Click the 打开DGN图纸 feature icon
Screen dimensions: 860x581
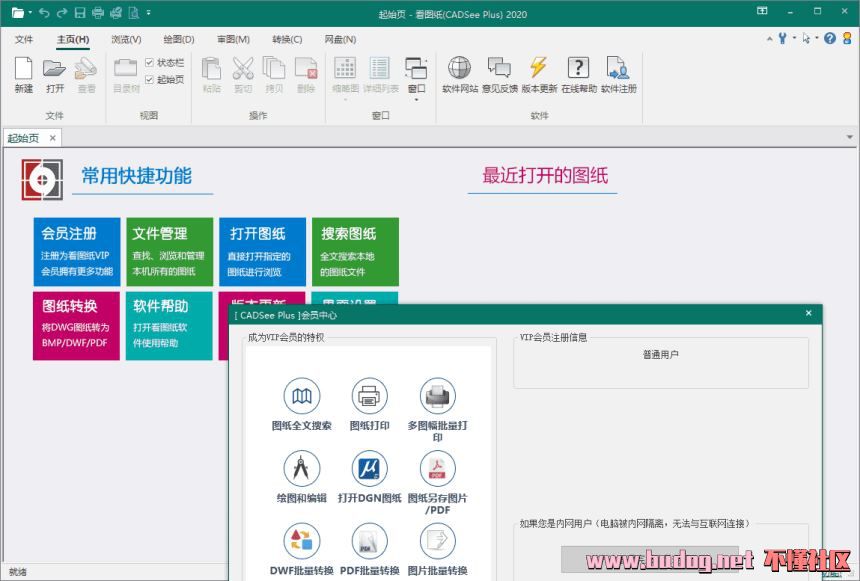[x=369, y=468]
